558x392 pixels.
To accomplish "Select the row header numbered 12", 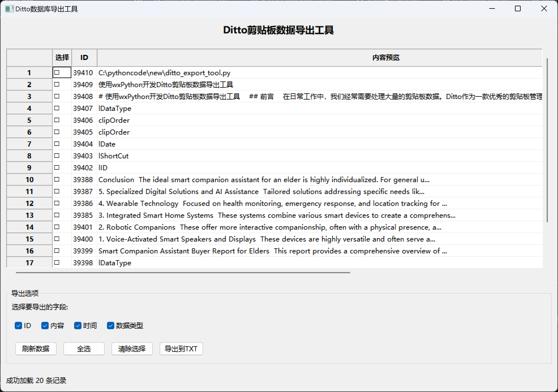I will pos(29,203).
